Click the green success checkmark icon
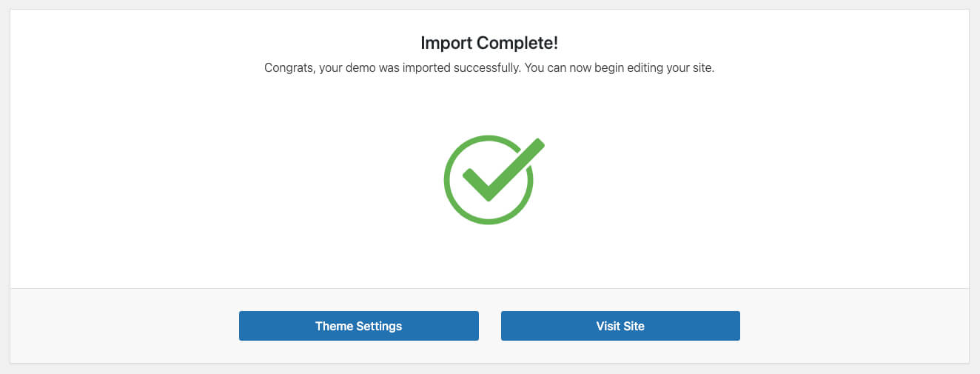 pos(489,179)
